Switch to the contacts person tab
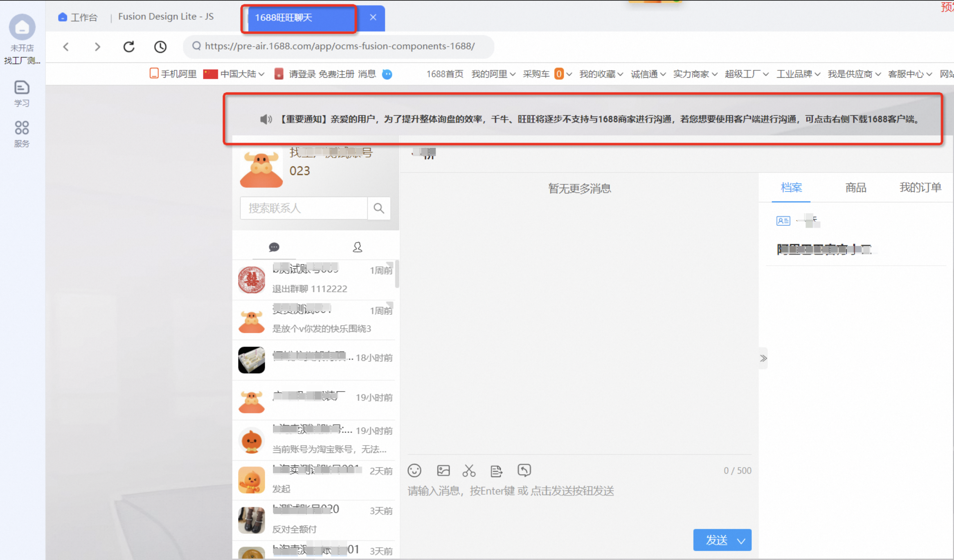The width and height of the screenshot is (954, 560). click(x=357, y=247)
